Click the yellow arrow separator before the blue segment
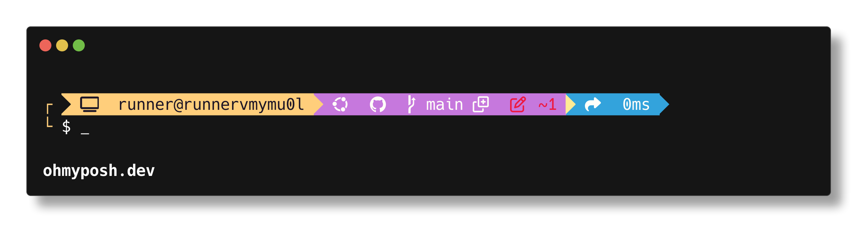 [x=571, y=104]
